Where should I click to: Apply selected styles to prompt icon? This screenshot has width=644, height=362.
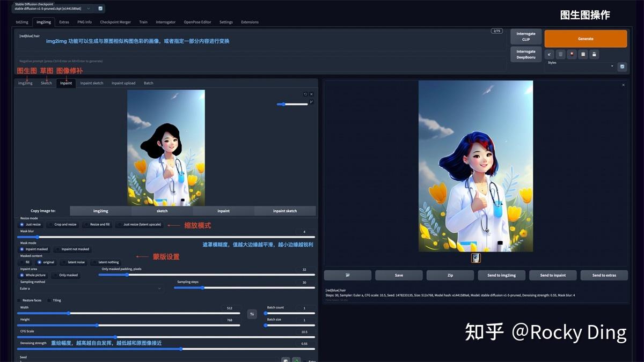pyautogui.click(x=583, y=54)
